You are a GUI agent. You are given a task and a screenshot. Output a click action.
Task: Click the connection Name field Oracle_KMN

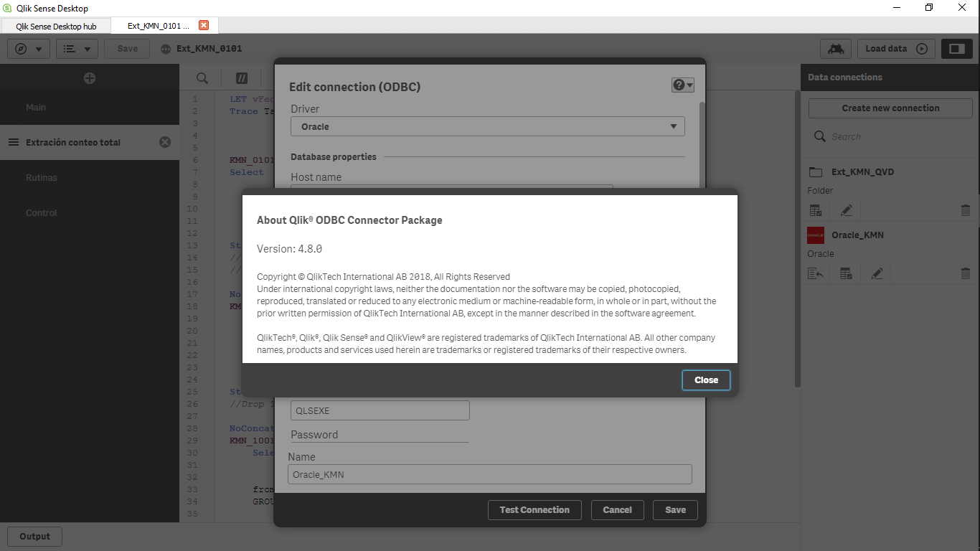(x=490, y=474)
